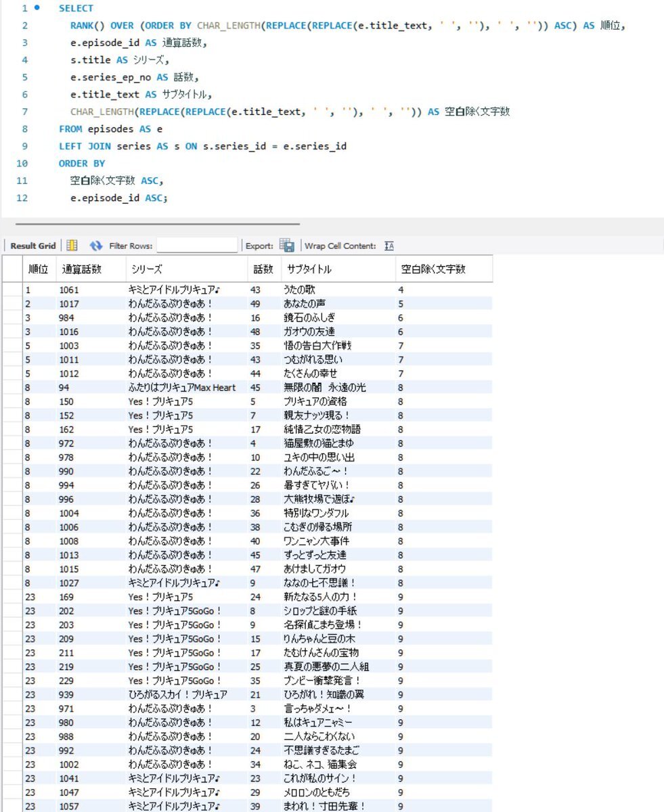Image resolution: width=664 pixels, height=812 pixels.
Task: Select the ふたりはプリキュアMax Heart series cell
Action: click(182, 388)
